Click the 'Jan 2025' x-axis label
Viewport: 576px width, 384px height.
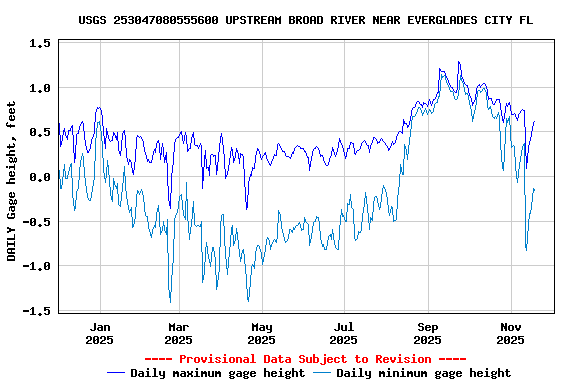click(100, 334)
